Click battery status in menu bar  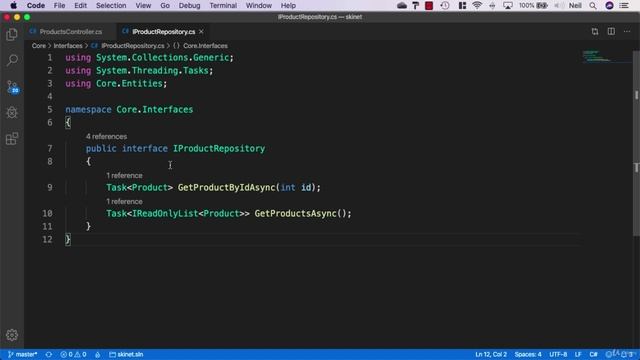pos(533,5)
